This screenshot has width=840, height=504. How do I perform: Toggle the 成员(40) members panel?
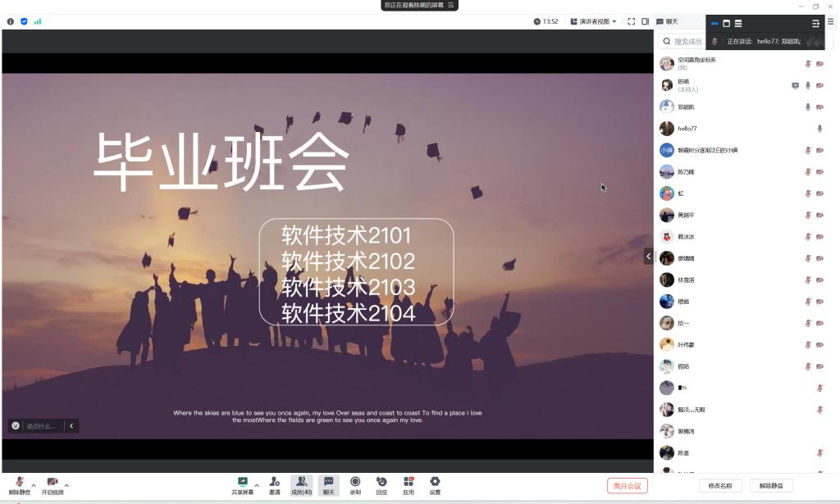point(301,482)
